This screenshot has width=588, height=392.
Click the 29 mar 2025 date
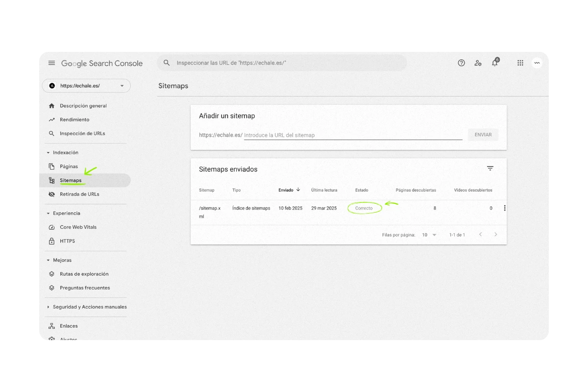click(x=324, y=208)
